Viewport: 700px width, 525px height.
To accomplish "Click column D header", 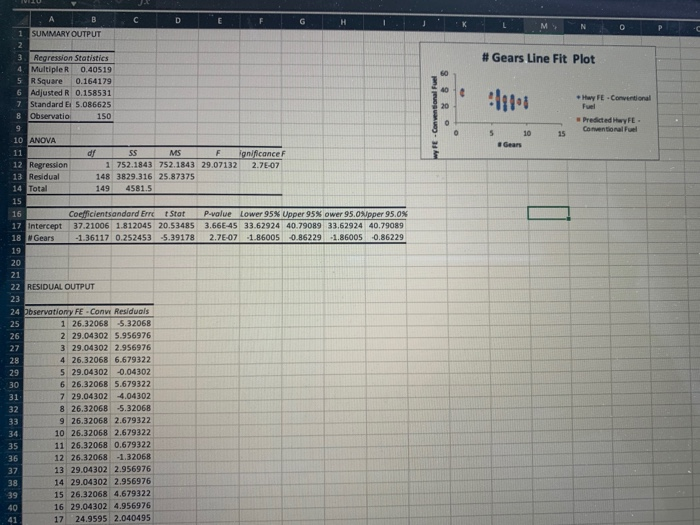I will coord(178,21).
